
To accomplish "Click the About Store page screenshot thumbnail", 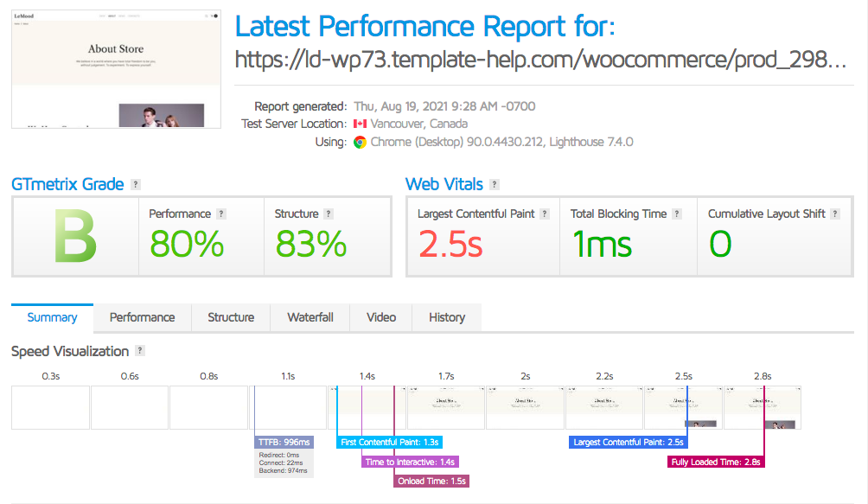I will 114,69.
